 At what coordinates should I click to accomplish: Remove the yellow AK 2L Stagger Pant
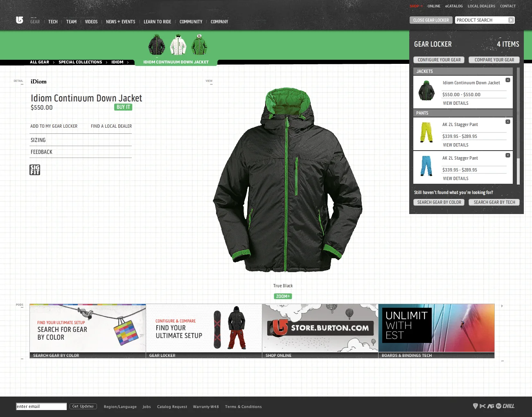[x=508, y=122]
